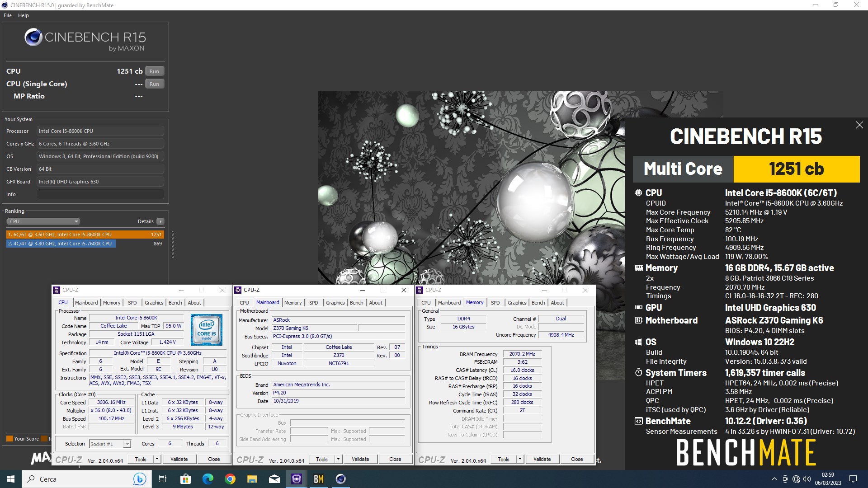This screenshot has width=868, height=488.
Task: Close the BenchMate result overlay panel
Action: (x=859, y=125)
